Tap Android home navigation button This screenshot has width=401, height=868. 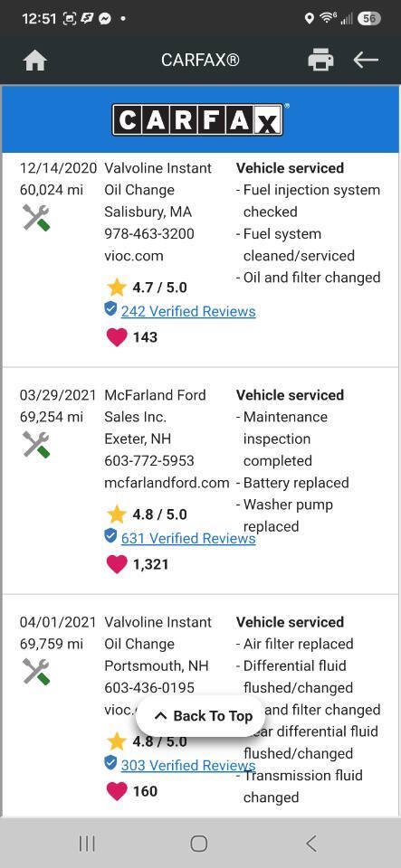point(199,843)
